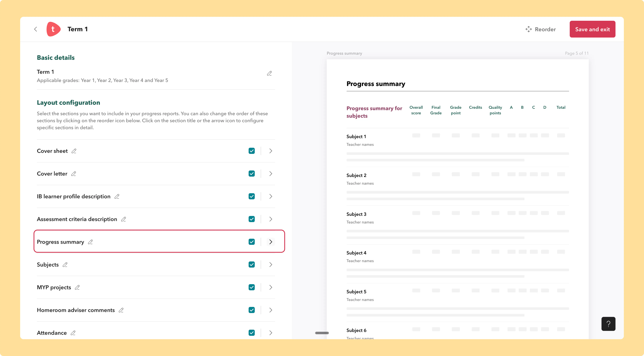Open Assessment criteria description arrow
Screen dimensions: 644x356
tap(271, 219)
